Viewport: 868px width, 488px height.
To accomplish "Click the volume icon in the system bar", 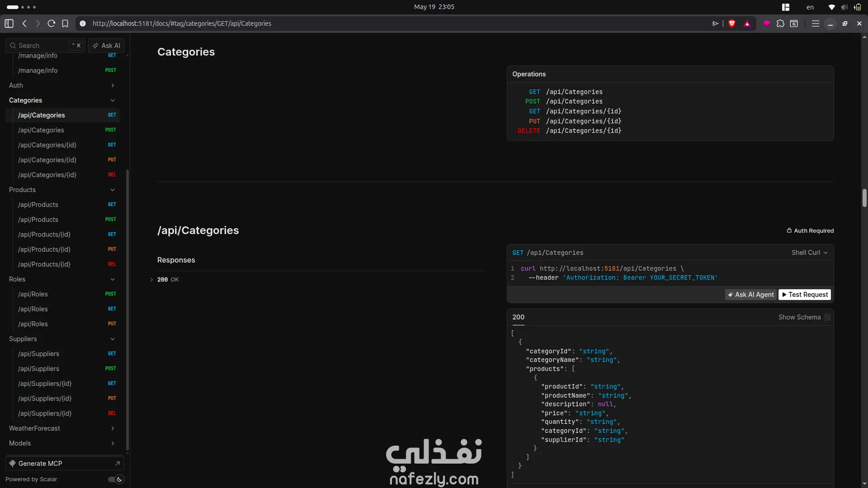I will click(x=844, y=7).
